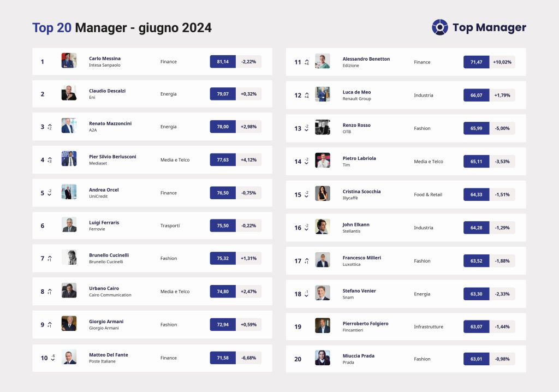Click the Intesa Sanpaolo company label

pyautogui.click(x=104, y=65)
